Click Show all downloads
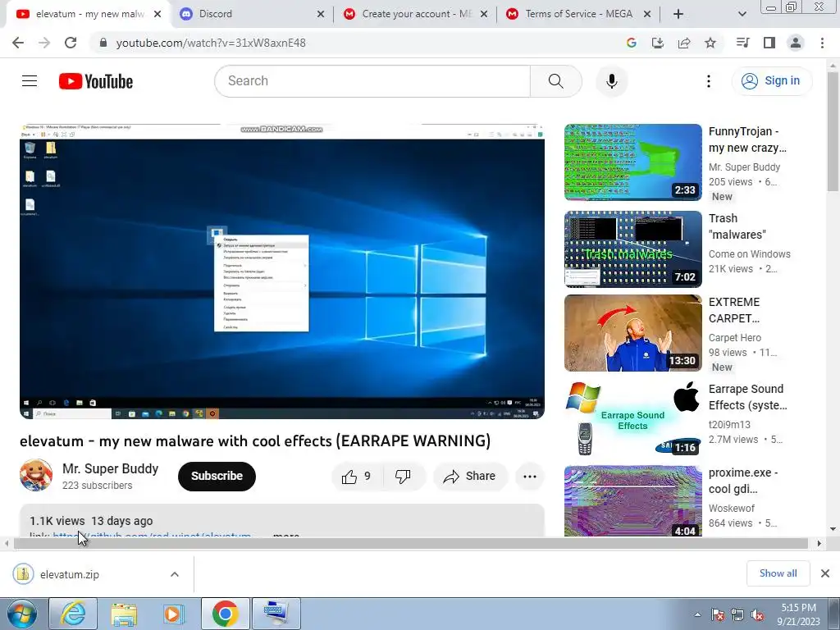The image size is (840, 630). tap(778, 573)
